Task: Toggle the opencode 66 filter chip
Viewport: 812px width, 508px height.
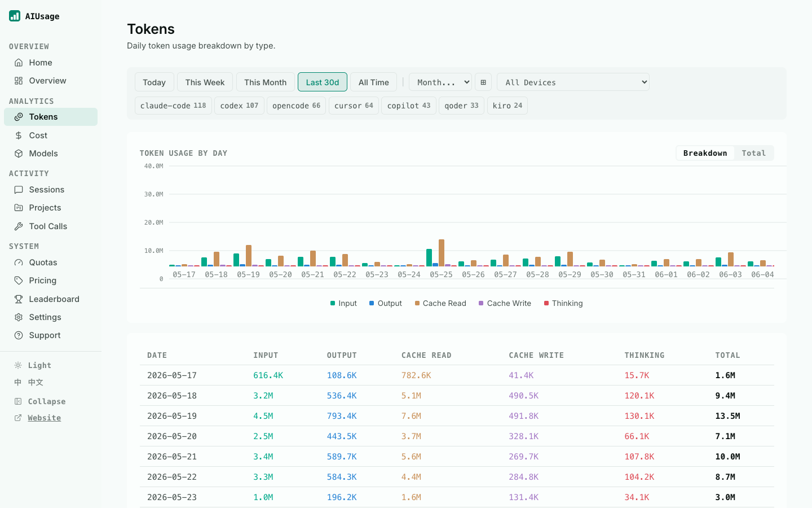Action: [296, 106]
